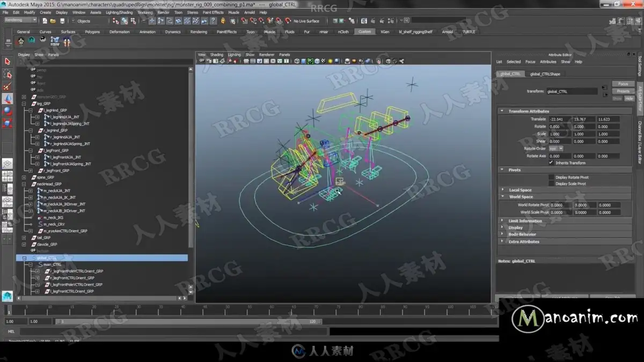Open the viewport Shading menu
The width and height of the screenshot is (644, 362).
(217, 55)
